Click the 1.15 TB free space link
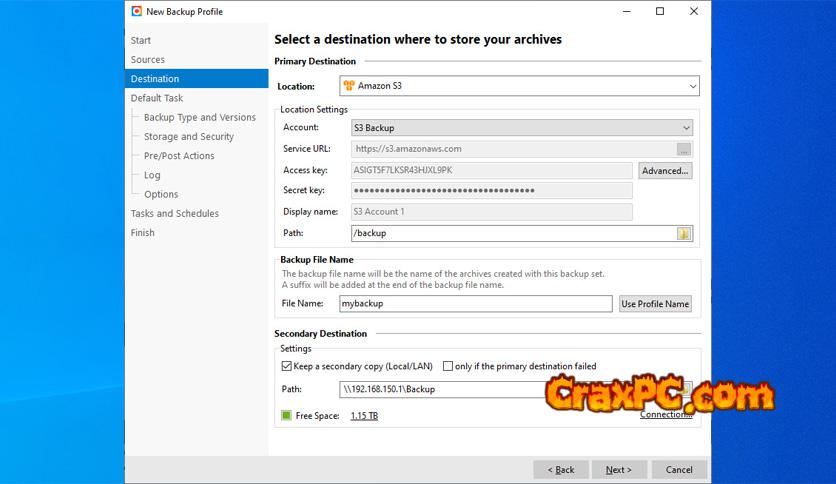 pos(364,415)
